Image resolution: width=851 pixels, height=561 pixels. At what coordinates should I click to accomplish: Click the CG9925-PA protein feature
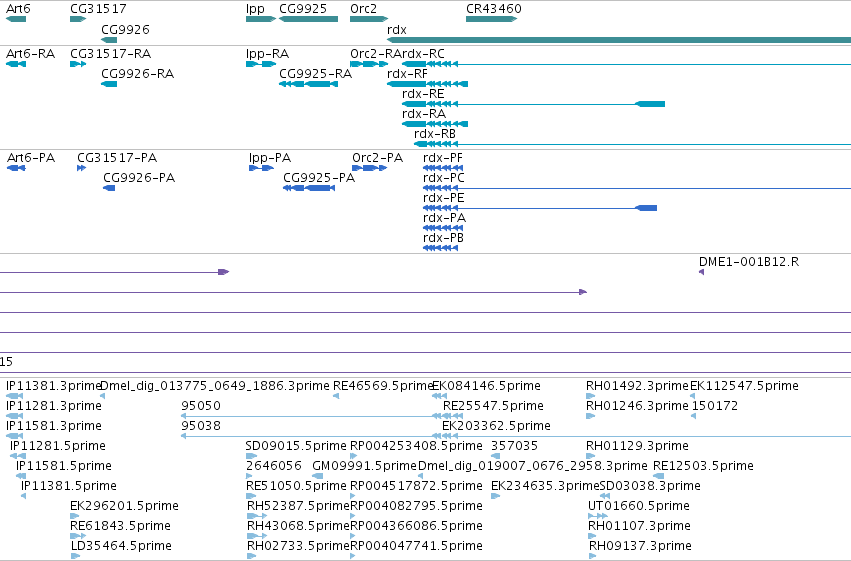(x=309, y=188)
